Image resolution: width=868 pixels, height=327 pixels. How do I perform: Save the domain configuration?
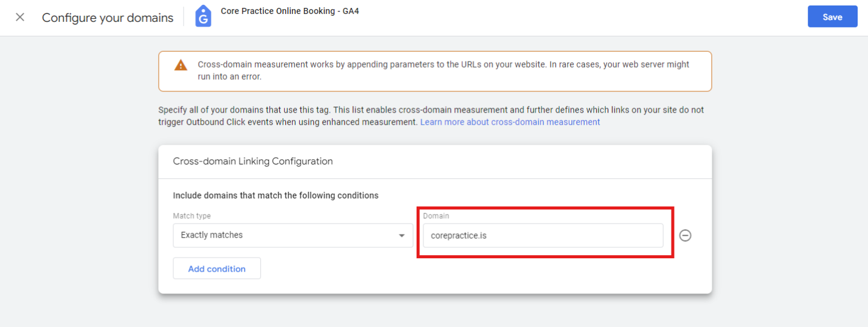(832, 17)
